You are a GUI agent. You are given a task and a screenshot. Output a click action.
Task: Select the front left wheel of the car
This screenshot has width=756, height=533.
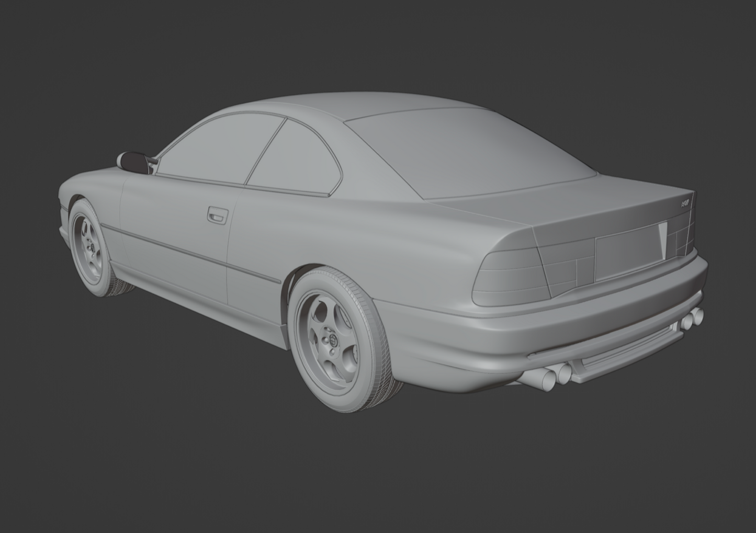96,248
